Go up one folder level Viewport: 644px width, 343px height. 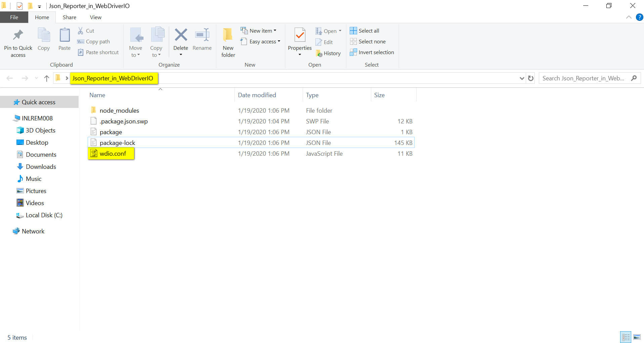pyautogui.click(x=46, y=78)
